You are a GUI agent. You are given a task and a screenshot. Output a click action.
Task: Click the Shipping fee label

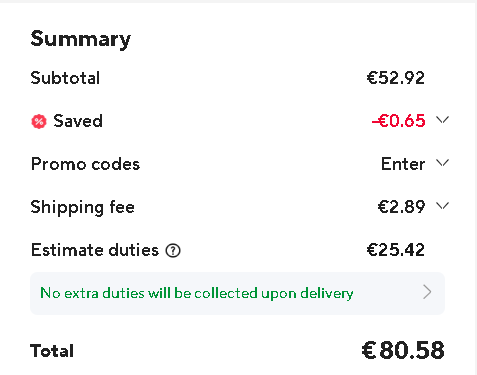pos(83,207)
